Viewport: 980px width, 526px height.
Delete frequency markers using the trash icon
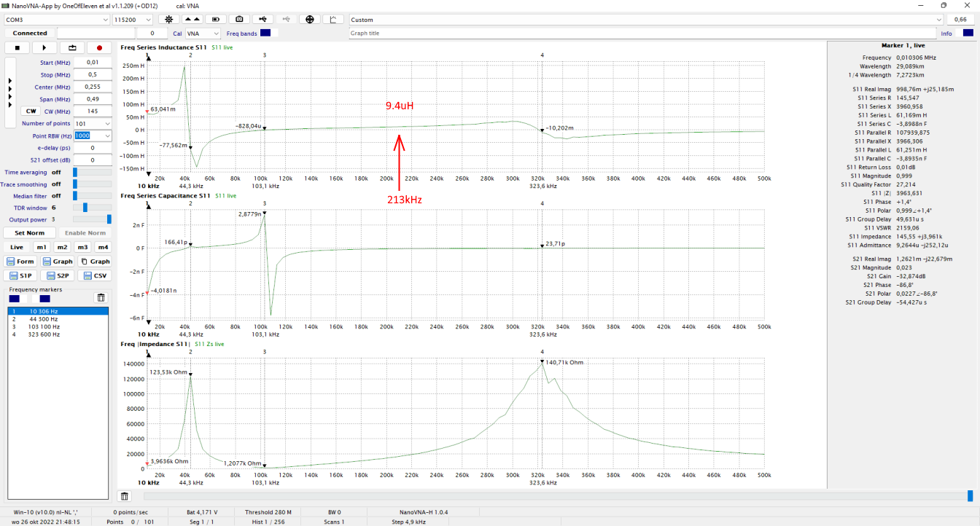pyautogui.click(x=101, y=298)
